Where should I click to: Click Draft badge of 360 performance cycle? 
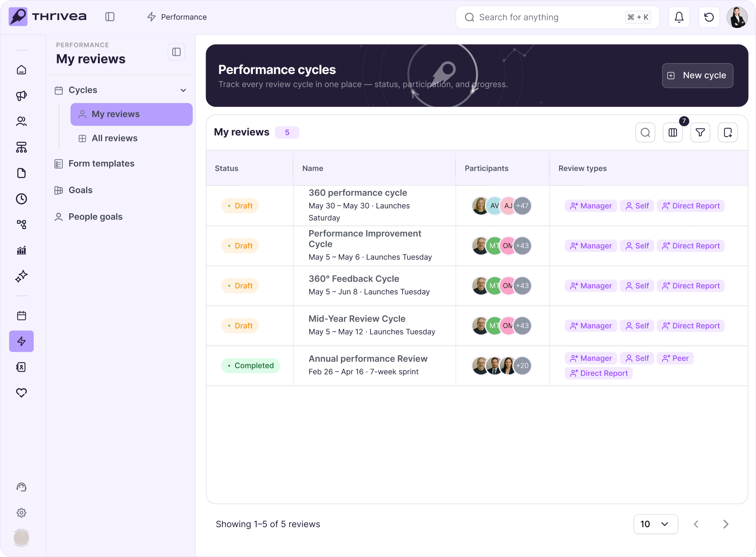click(x=240, y=206)
